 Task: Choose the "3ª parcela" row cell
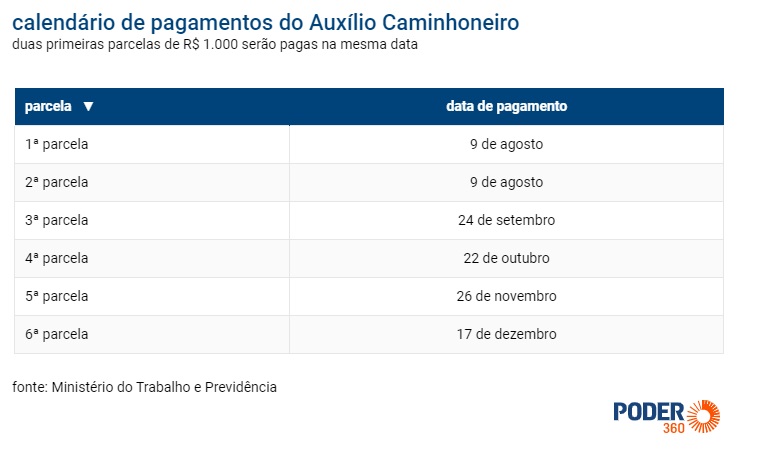tap(57, 220)
